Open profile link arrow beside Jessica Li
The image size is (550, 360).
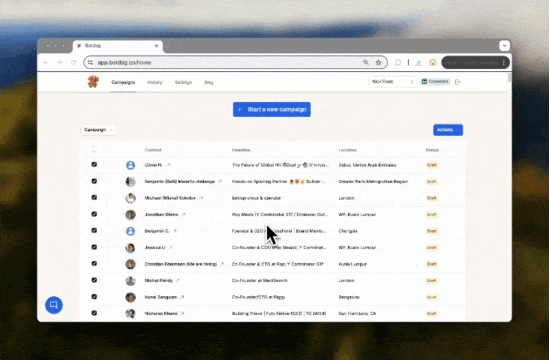170,247
